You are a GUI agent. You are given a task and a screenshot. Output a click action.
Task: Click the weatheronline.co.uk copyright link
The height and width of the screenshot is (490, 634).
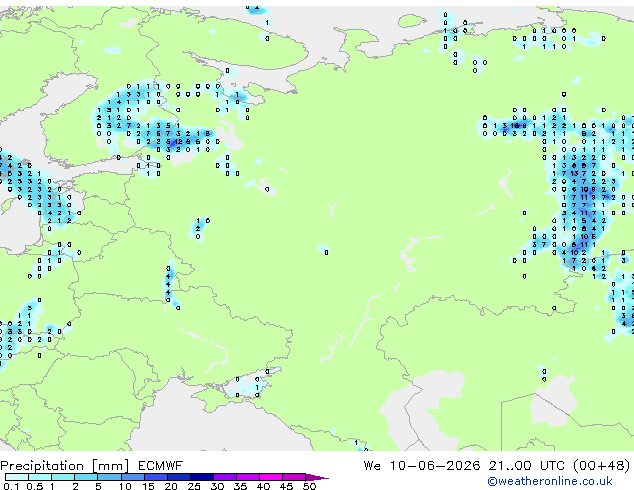tap(550, 481)
